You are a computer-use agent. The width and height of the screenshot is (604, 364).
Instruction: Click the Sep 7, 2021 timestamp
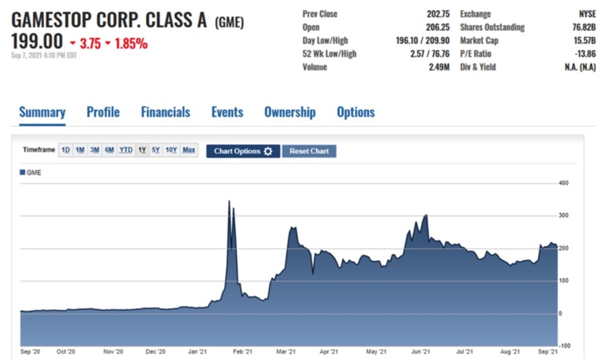pyautogui.click(x=44, y=55)
